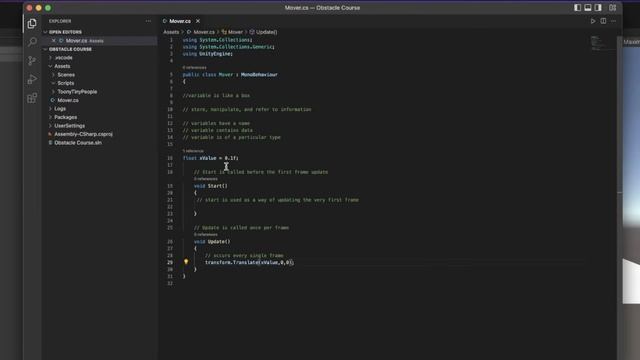The height and width of the screenshot is (360, 640).
Task: Click the references code lens above Start()
Action: click(206, 179)
